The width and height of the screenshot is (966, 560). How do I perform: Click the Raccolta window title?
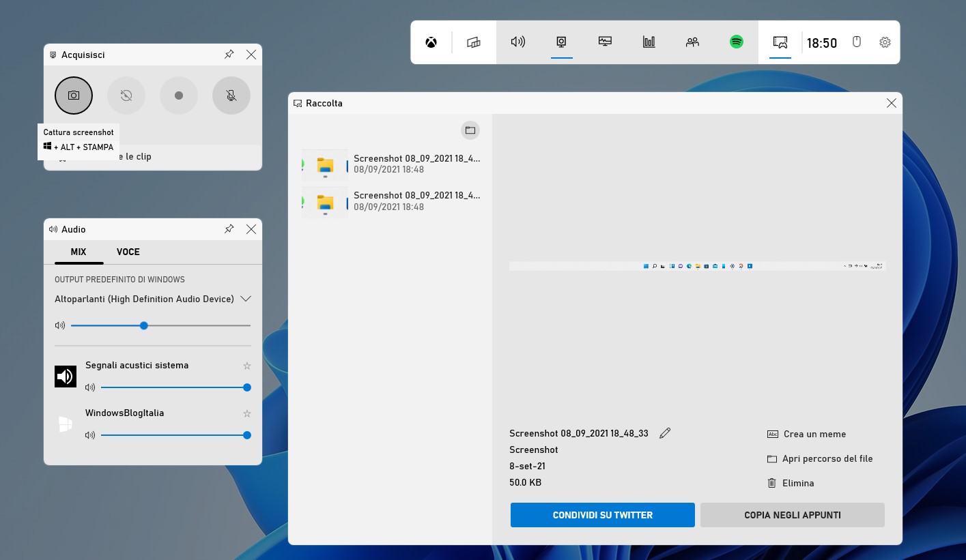[x=324, y=103]
